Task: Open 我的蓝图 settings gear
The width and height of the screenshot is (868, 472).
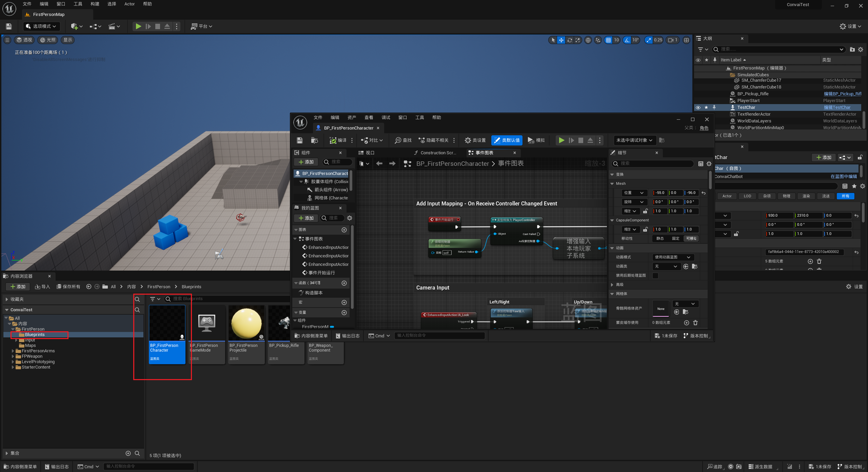Action: pyautogui.click(x=350, y=218)
